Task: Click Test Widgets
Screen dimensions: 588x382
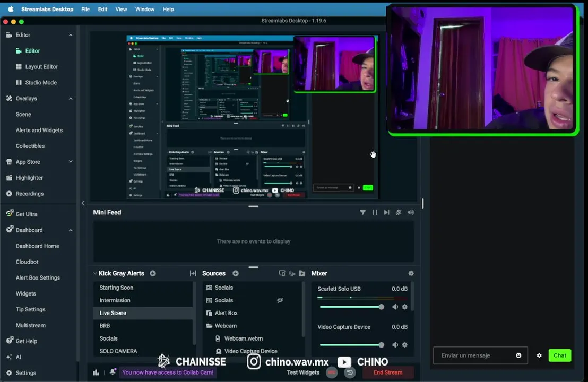Action: click(x=303, y=372)
